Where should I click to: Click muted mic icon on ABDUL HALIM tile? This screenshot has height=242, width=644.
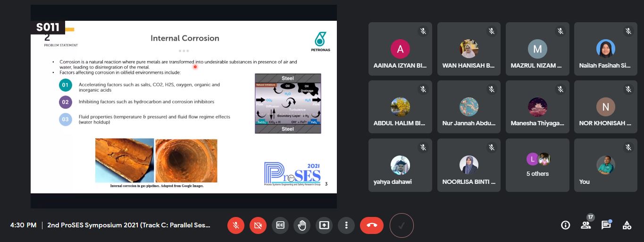423,89
